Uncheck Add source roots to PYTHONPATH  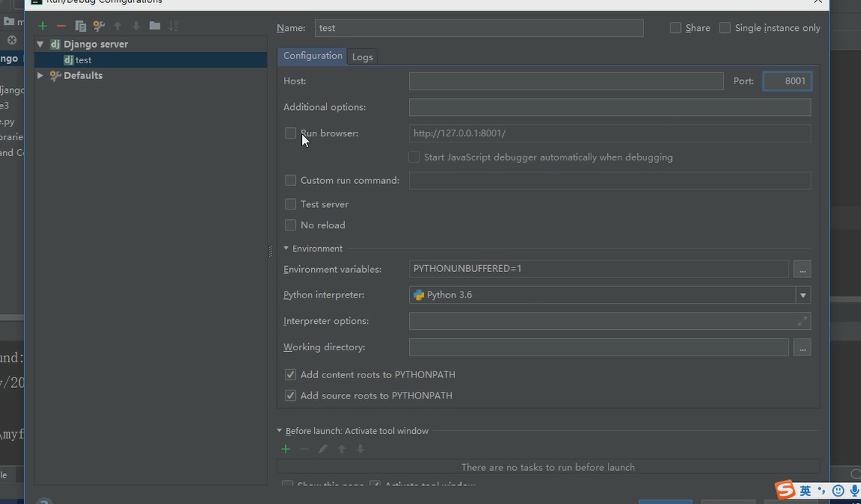pos(291,396)
